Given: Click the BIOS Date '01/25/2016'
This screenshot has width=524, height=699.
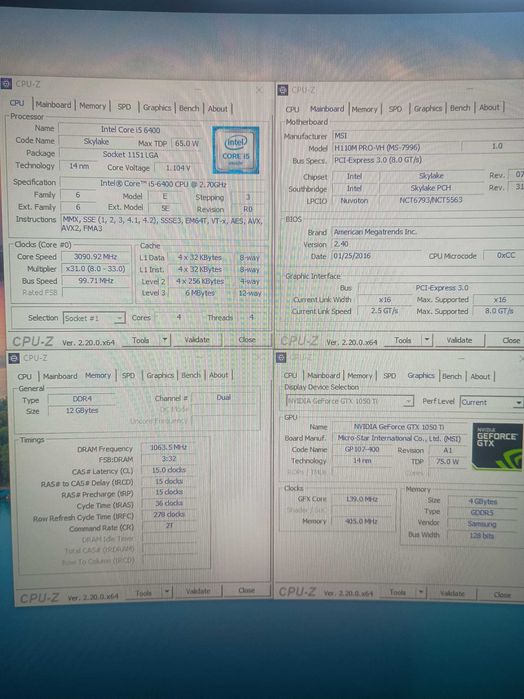Looking at the screenshot, I should (352, 256).
